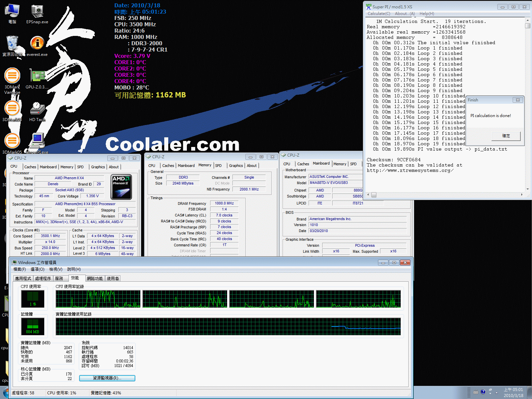Click the language bar restore icon

coord(490,390)
